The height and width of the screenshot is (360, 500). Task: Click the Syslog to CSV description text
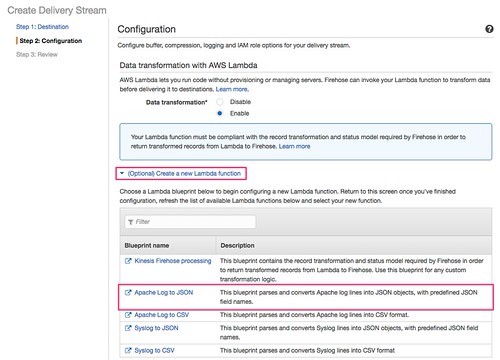pos(307,350)
